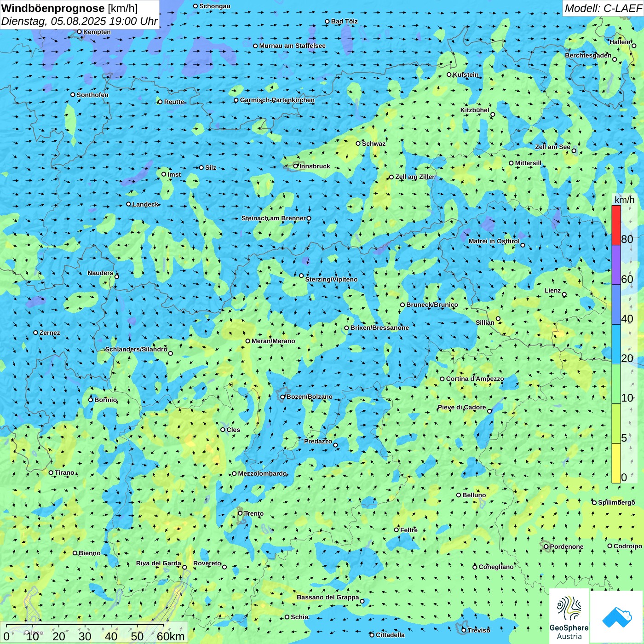Click the GeoSphere Austria logo
This screenshot has width=644, height=644.
tap(569, 616)
